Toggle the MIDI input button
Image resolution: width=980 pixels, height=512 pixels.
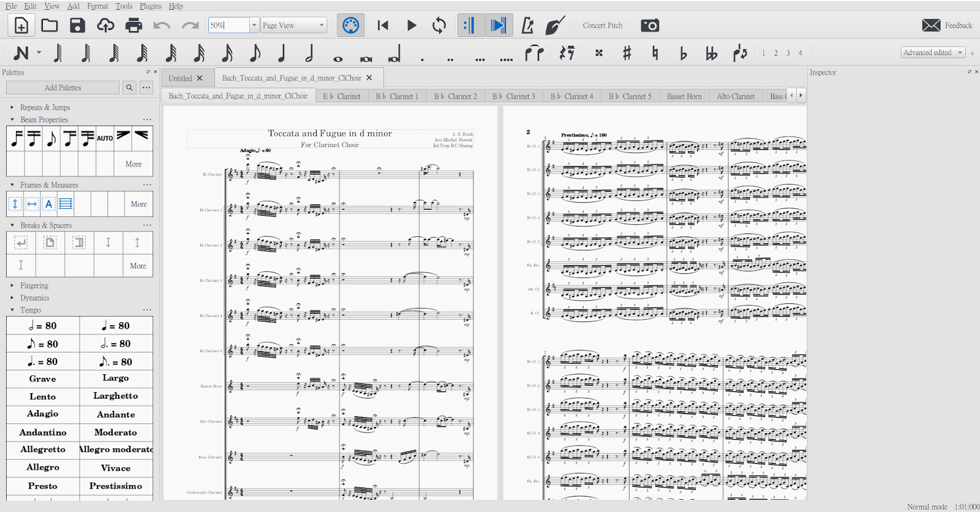351,25
